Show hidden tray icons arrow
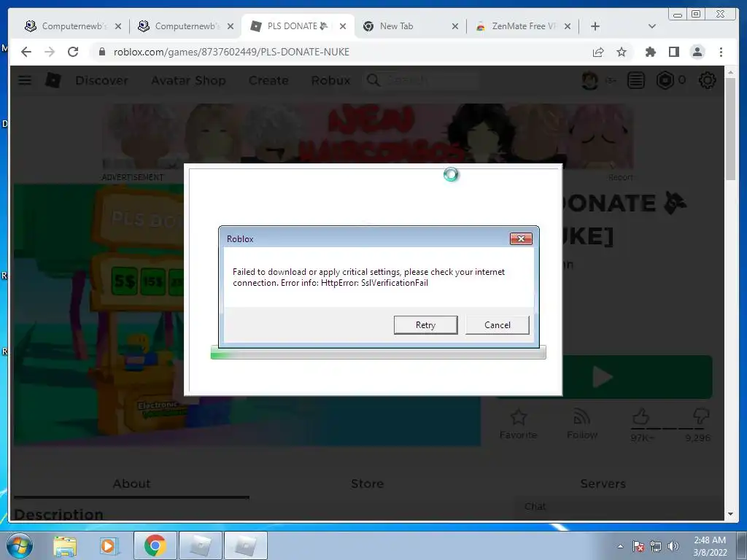 click(620, 546)
